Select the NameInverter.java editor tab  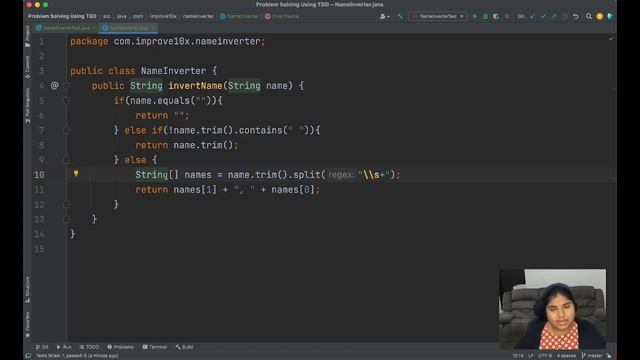[x=129, y=28]
